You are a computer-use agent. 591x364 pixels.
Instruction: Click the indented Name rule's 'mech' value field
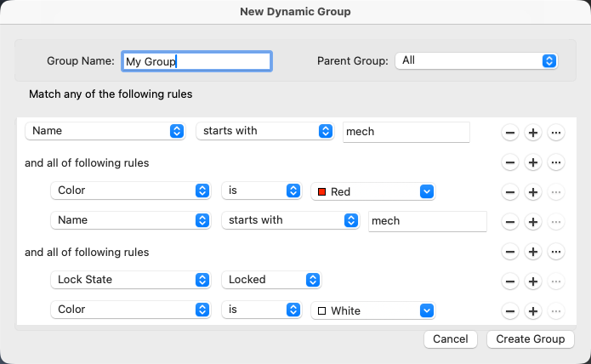[427, 221]
